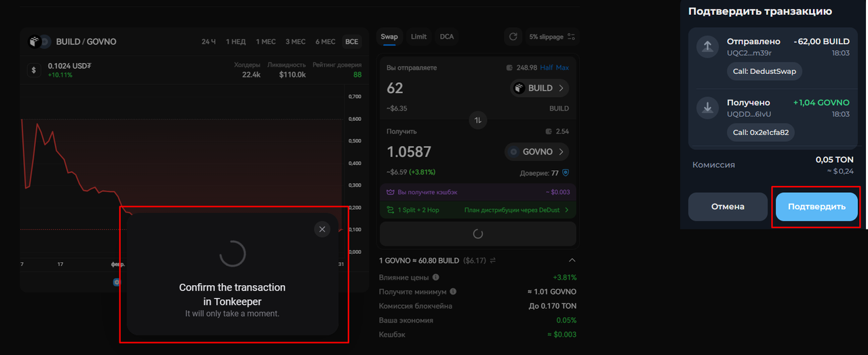The image size is (868, 355).
Task: Close the Tonkeeper confirmation popup
Action: point(322,229)
